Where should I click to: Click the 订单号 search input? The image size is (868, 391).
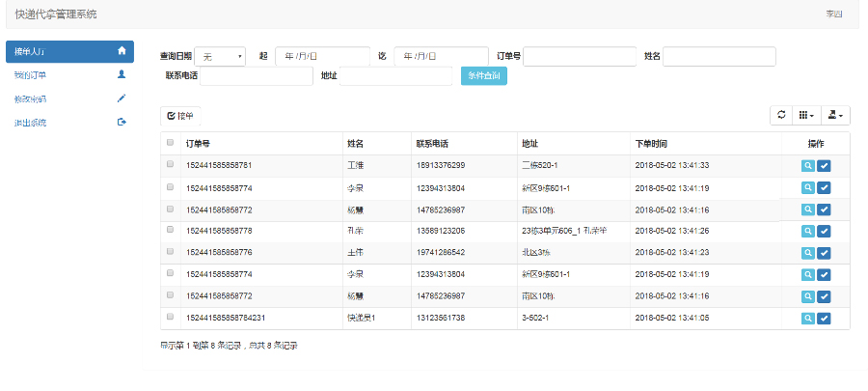[x=580, y=57]
